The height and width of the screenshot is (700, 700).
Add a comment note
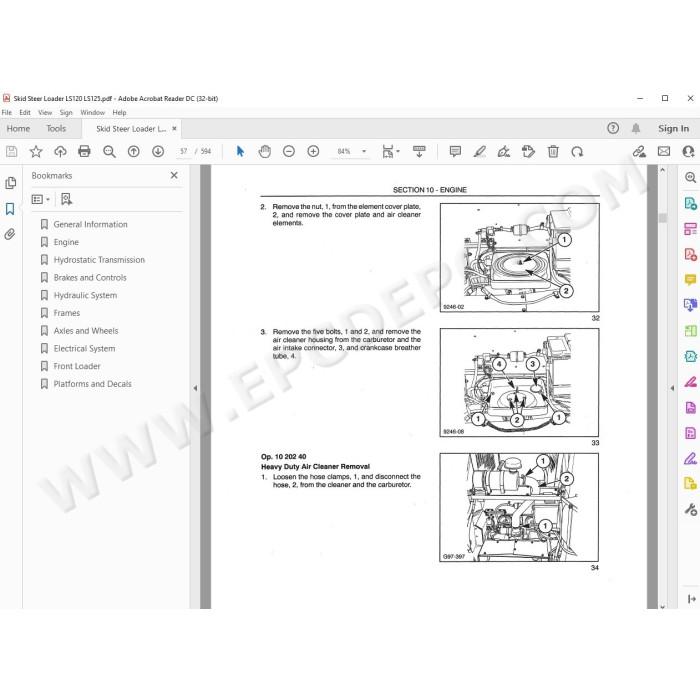point(455,152)
